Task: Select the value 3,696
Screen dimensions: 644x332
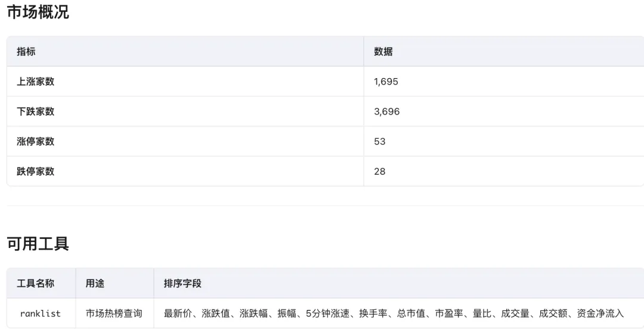Action: pyautogui.click(x=386, y=111)
